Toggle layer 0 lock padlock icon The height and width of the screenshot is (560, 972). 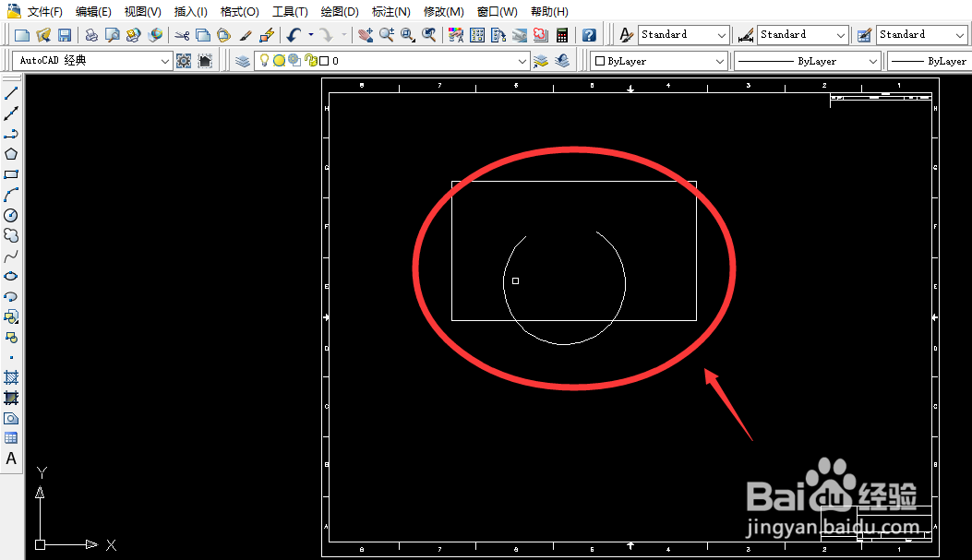point(310,61)
